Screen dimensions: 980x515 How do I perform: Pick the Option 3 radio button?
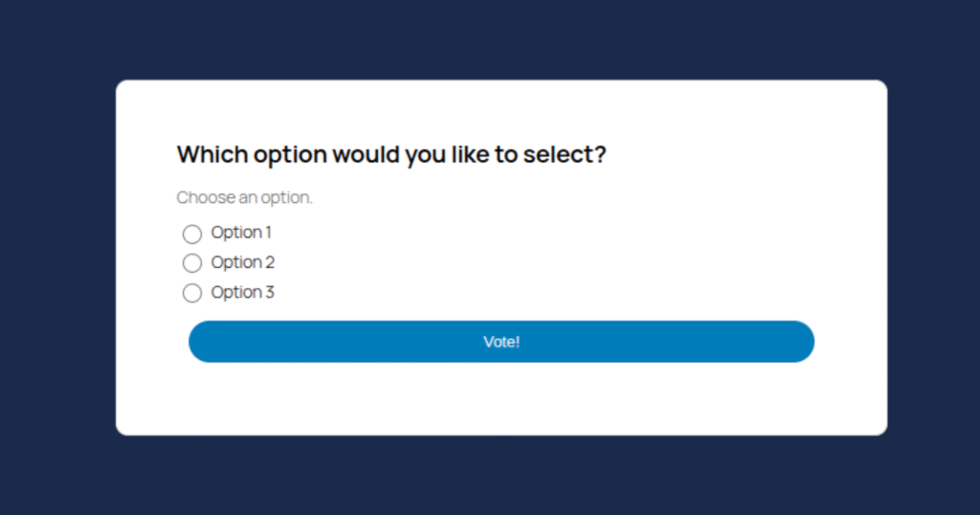(192, 293)
